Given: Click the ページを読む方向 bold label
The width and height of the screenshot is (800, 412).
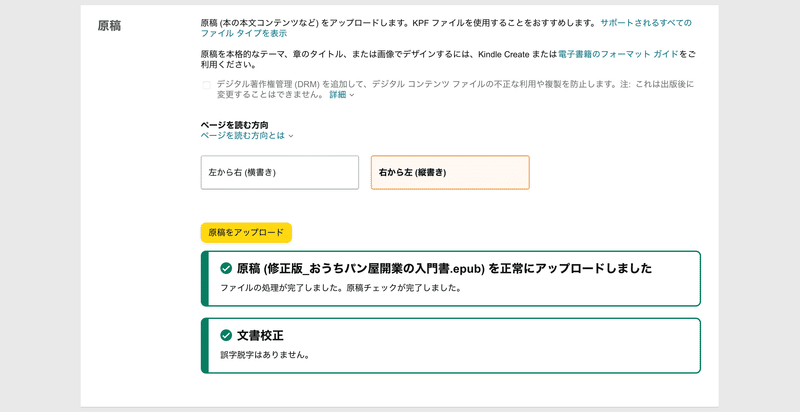Looking at the screenshot, I should (235, 125).
